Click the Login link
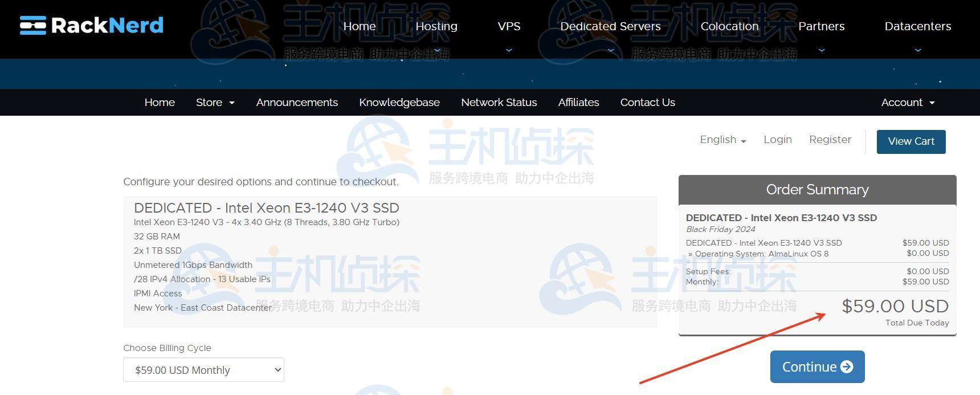980x395 pixels. pos(778,140)
